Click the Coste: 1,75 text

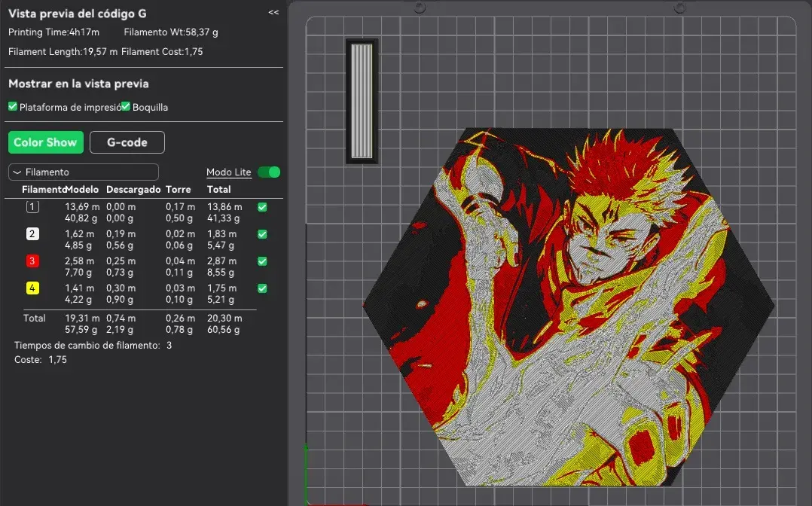click(x=41, y=359)
